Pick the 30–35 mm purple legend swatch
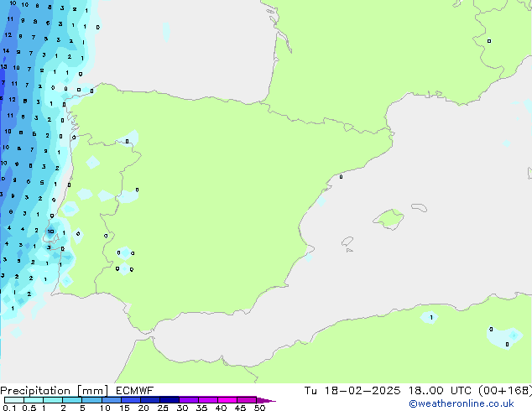 pyautogui.click(x=188, y=400)
